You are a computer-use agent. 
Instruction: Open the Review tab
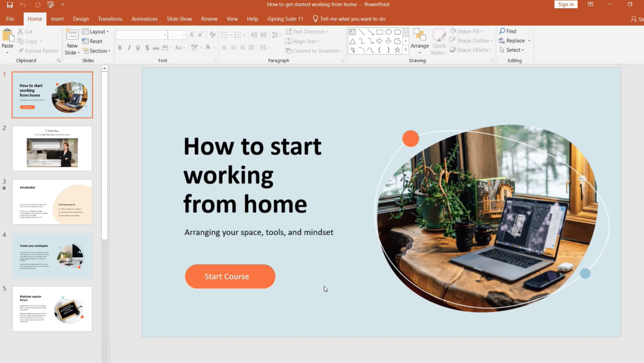click(209, 19)
